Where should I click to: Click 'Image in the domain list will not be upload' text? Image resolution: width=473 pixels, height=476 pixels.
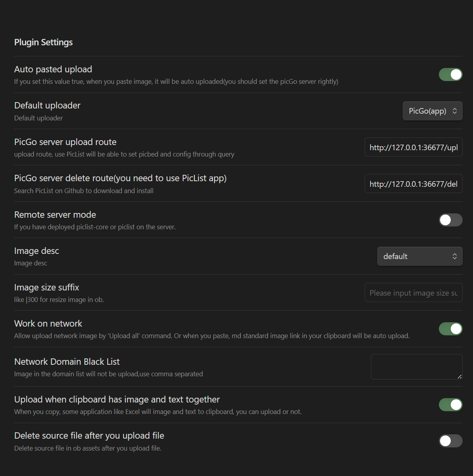click(108, 374)
